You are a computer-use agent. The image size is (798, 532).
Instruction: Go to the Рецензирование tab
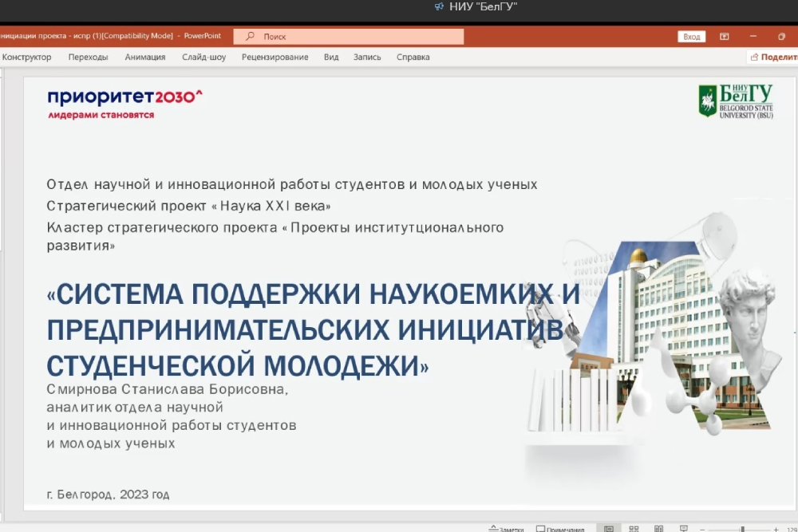tap(275, 57)
